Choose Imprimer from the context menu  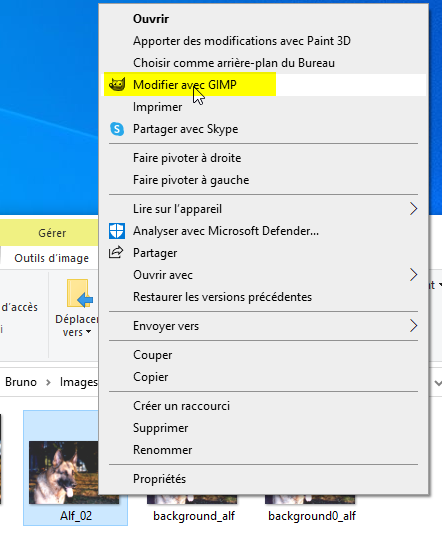tap(157, 107)
